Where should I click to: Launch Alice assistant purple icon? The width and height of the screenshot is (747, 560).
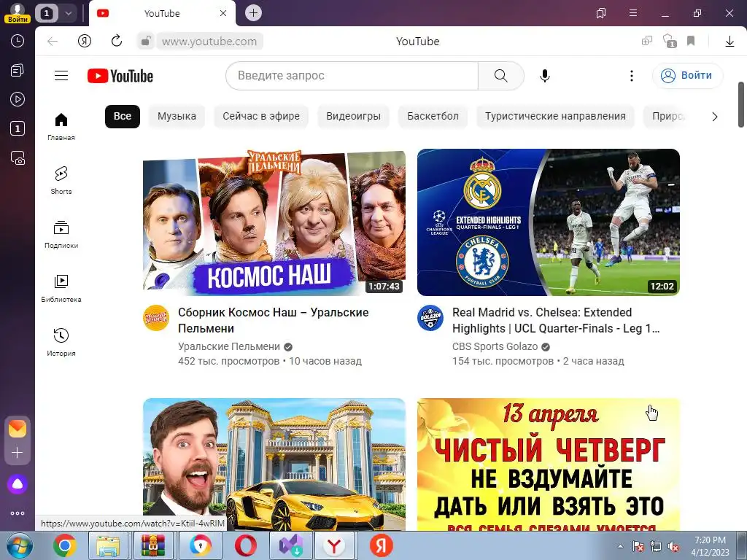[18, 484]
